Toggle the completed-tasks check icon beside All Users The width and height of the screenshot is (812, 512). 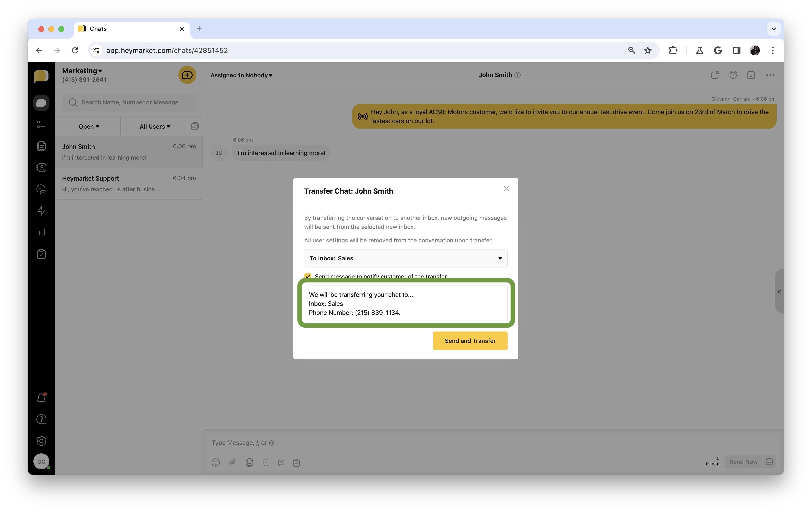(194, 126)
